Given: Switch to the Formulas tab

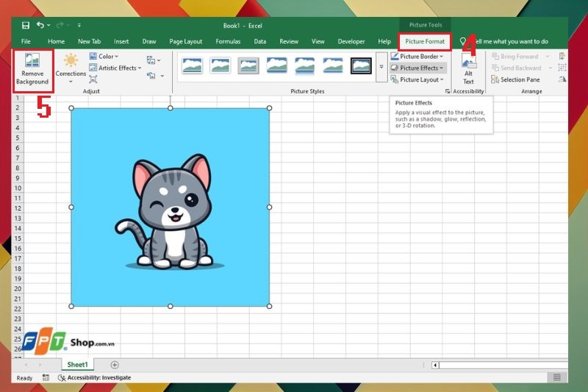Looking at the screenshot, I should 228,41.
